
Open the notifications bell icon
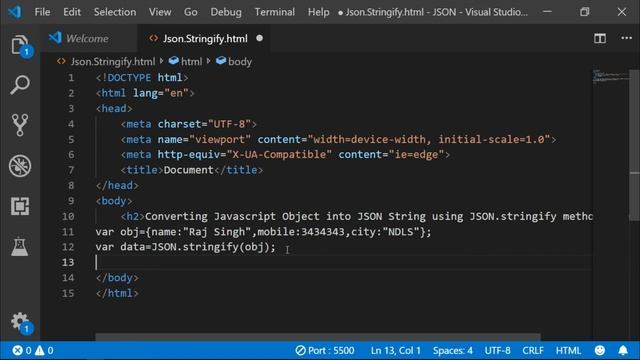click(x=623, y=350)
